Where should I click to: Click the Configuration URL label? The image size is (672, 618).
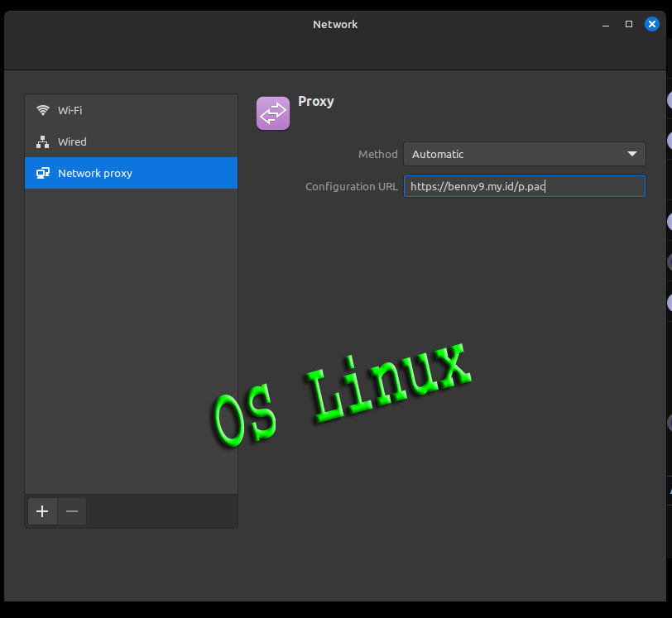(x=352, y=186)
